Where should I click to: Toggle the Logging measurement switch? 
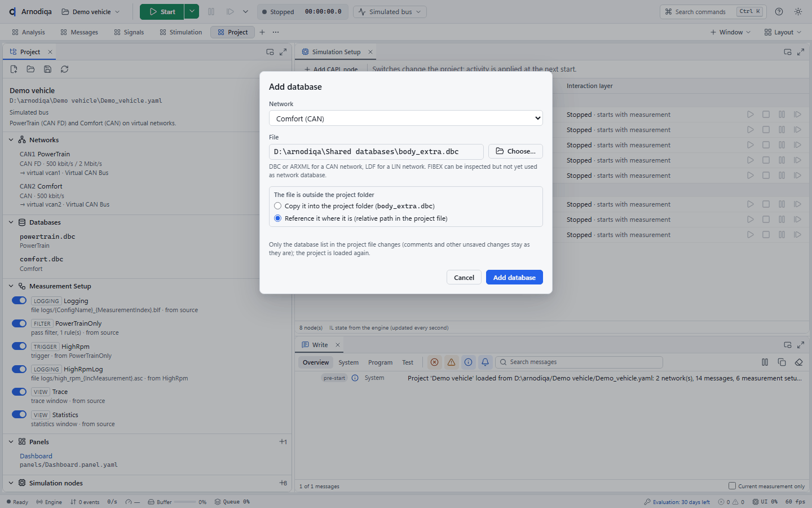19,301
